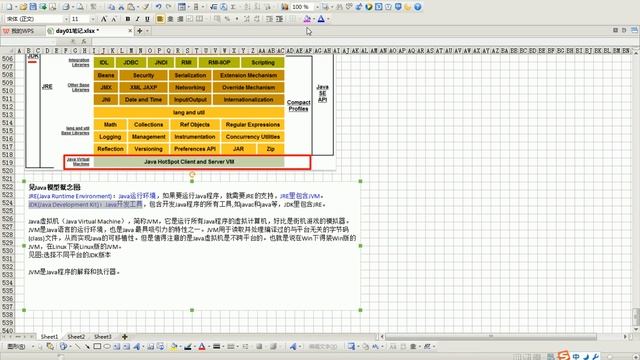Create a new blank workbook
640x360 pixels.
click(9, 7)
